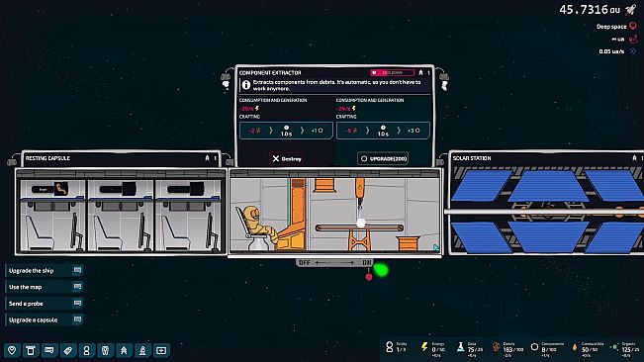Image resolution: width=644 pixels, height=362 pixels.
Task: Click the crew icon in Component Extractor header
Action: coord(420,72)
